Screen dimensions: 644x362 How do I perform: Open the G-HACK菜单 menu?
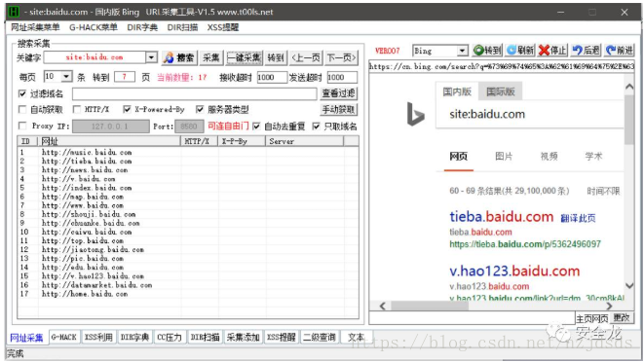94,27
